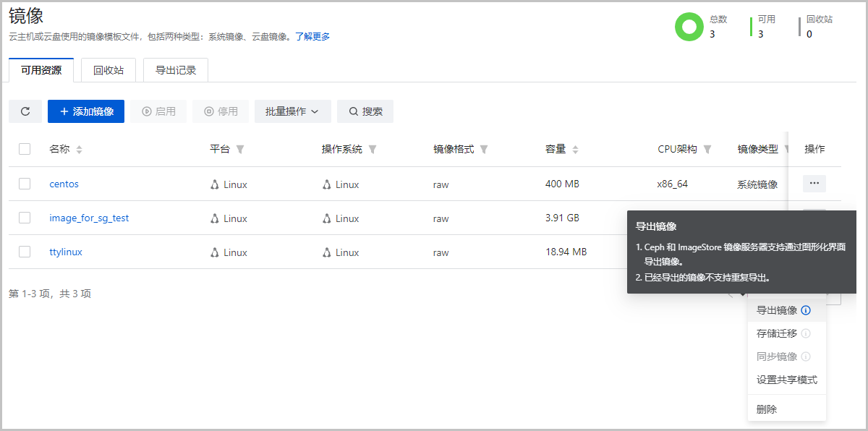Sort by 名称 column arrows

pos(80,150)
